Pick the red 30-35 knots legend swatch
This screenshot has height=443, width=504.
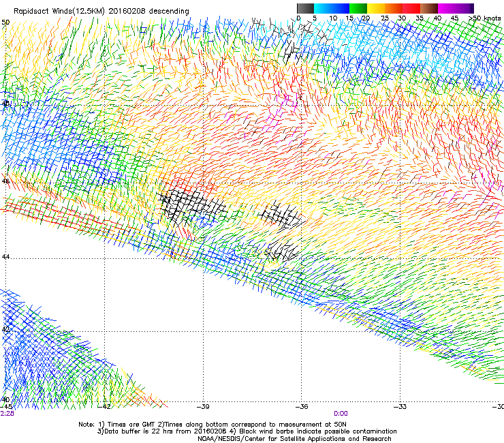411,8
